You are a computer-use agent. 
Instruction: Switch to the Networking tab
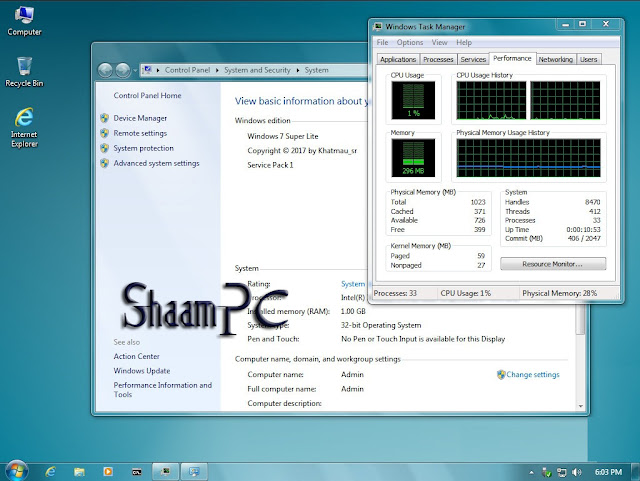click(556, 59)
